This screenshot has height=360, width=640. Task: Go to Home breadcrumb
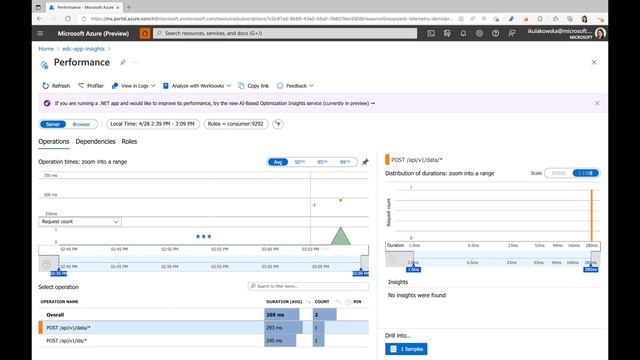[x=46, y=49]
